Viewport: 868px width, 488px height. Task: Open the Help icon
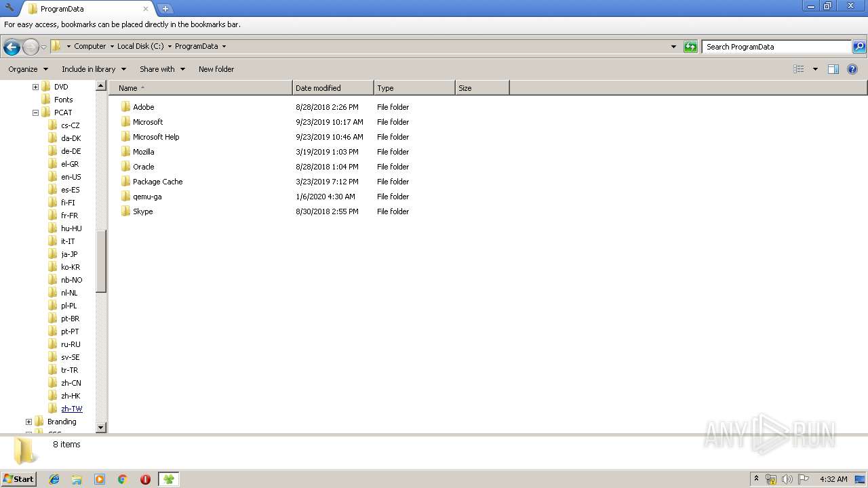pos(852,69)
